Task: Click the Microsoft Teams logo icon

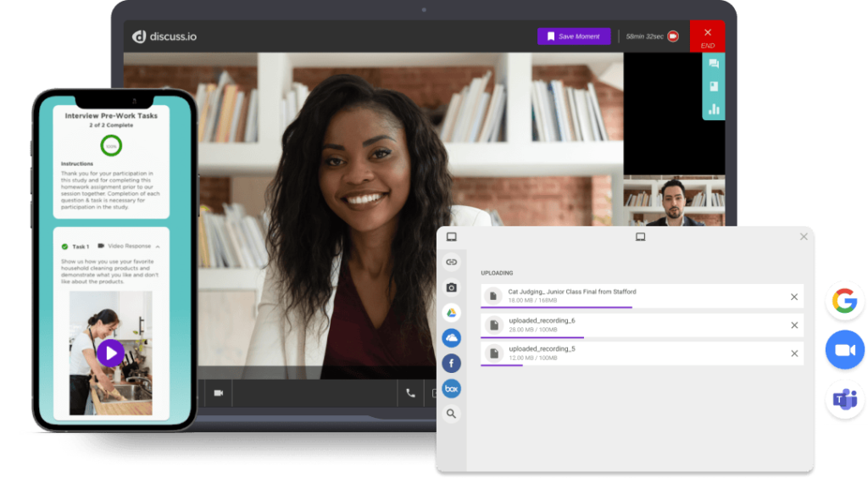Action: click(845, 399)
